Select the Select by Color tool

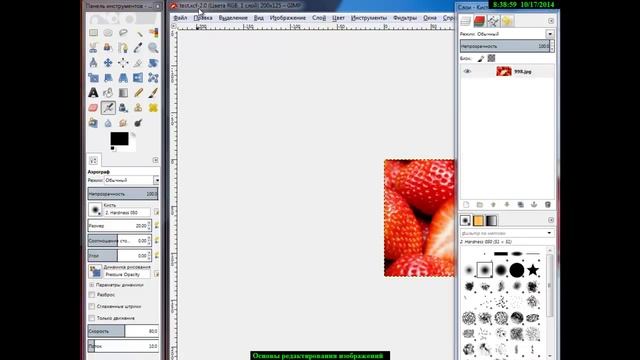pyautogui.click(x=153, y=33)
